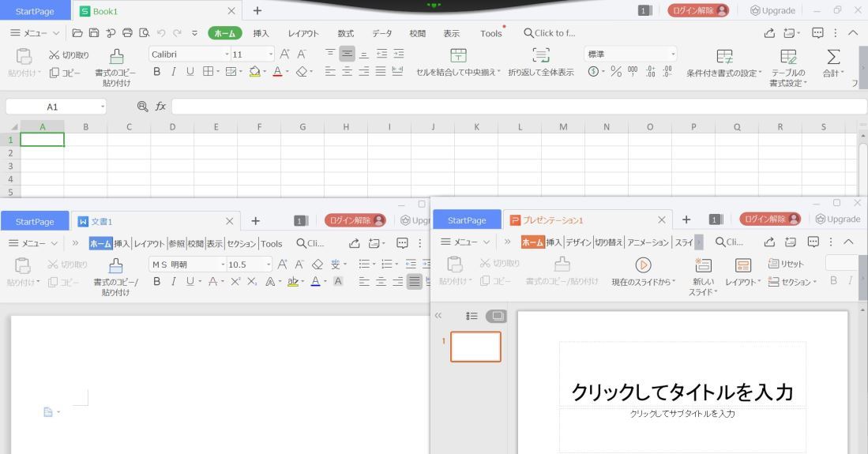
Task: Open the メニュー dropdown in spreadsheet window
Action: pos(35,33)
